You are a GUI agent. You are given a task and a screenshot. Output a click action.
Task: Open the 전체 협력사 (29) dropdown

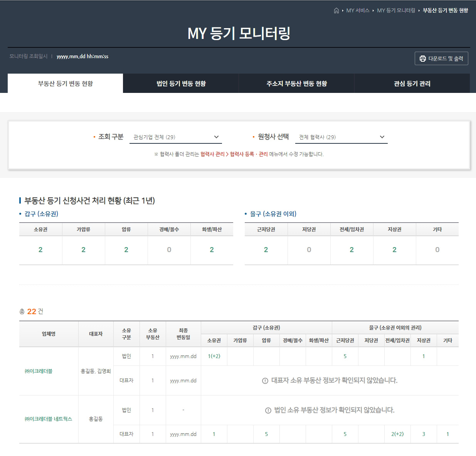pos(341,137)
